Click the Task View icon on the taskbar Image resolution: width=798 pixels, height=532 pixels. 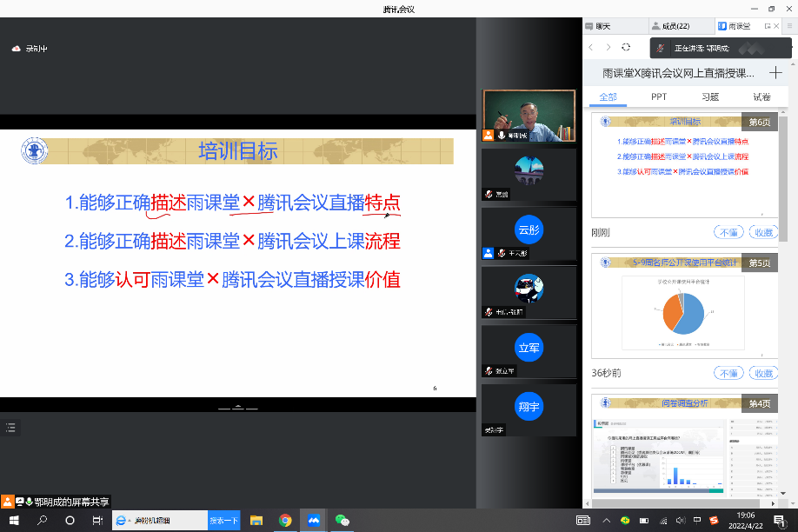(x=98, y=520)
